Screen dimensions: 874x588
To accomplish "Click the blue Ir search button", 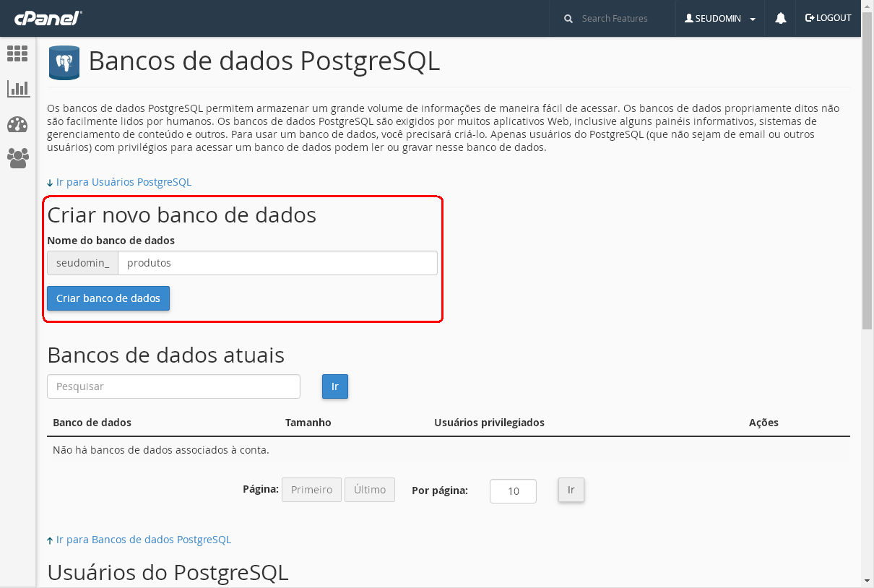I will pyautogui.click(x=335, y=386).
